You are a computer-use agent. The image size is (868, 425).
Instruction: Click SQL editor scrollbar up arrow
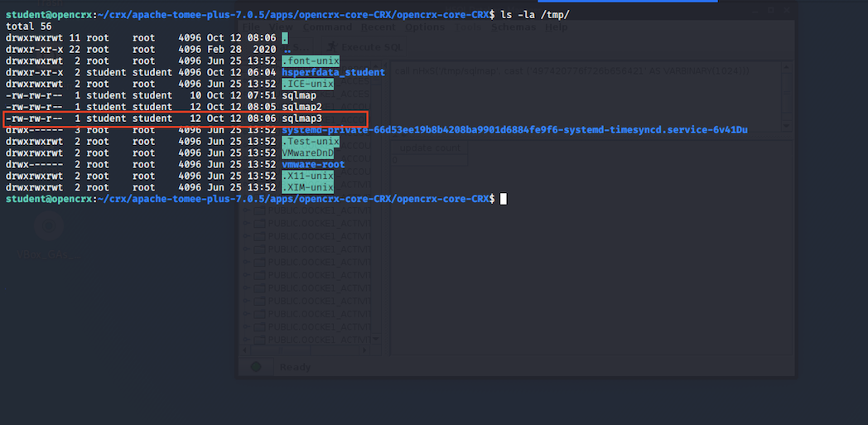pos(788,65)
